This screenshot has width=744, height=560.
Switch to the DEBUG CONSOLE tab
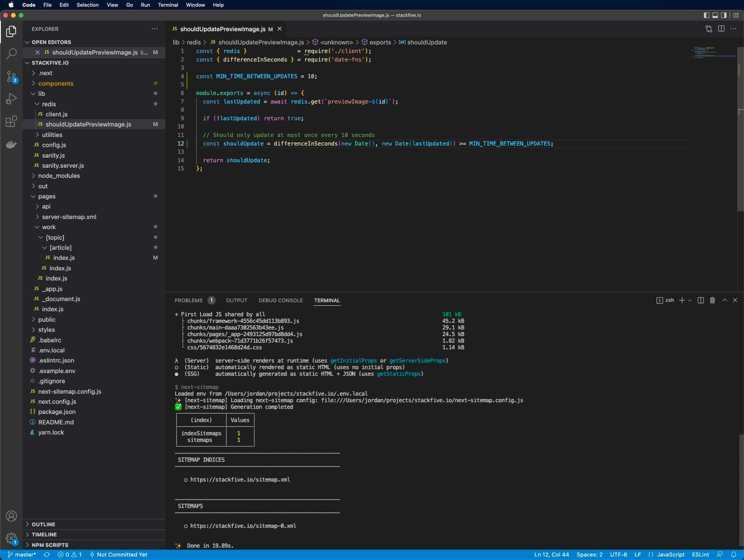(x=281, y=300)
